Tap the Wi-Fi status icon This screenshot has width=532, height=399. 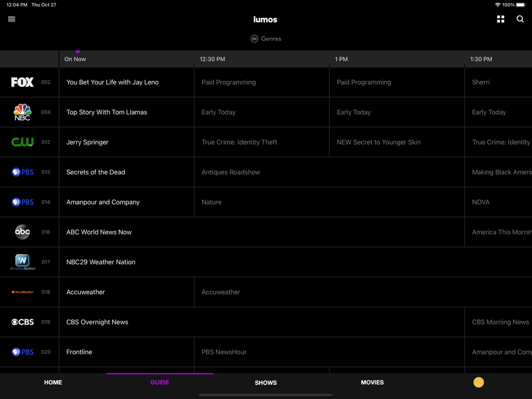pos(497,5)
